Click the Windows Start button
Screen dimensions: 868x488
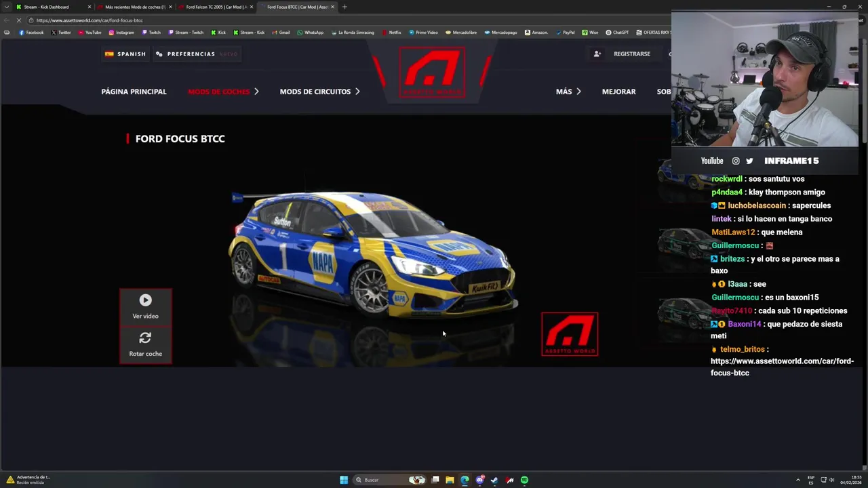[344, 480]
